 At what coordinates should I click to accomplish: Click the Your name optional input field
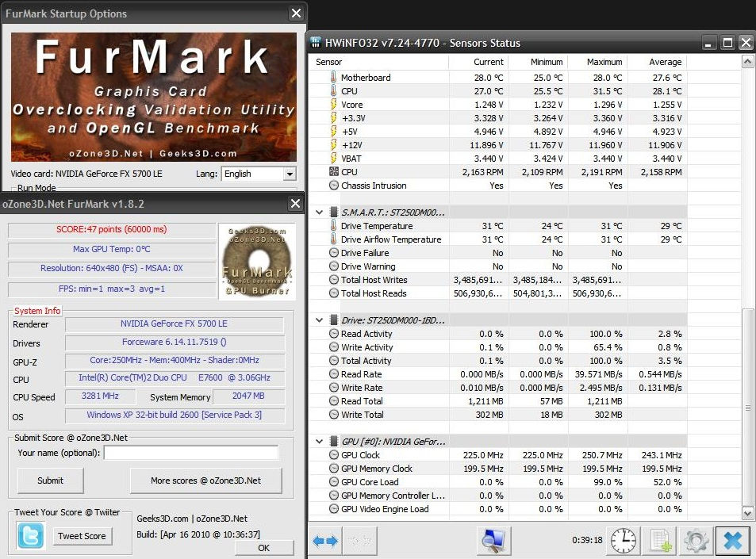click(191, 453)
